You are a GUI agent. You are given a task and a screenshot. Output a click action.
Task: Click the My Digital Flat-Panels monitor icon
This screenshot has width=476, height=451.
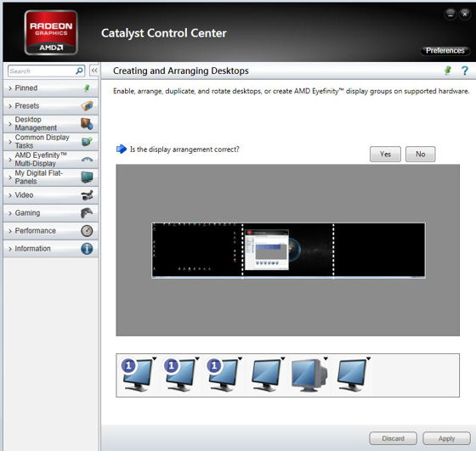87,178
